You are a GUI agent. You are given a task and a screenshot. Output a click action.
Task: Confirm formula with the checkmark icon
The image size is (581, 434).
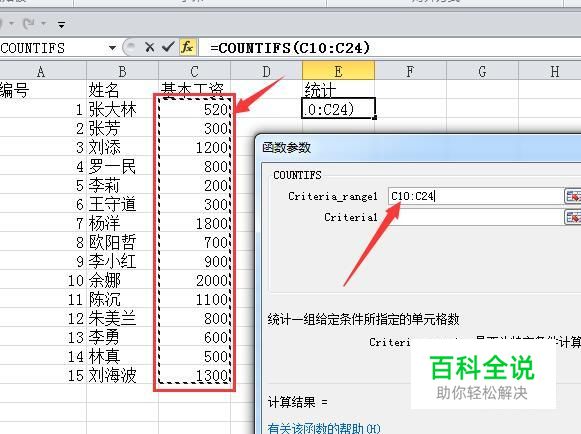point(168,47)
